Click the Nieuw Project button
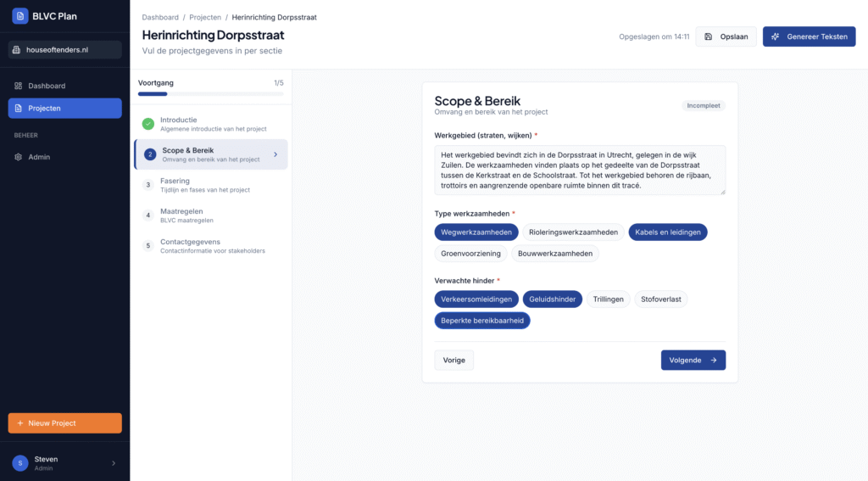The image size is (868, 481). point(65,423)
